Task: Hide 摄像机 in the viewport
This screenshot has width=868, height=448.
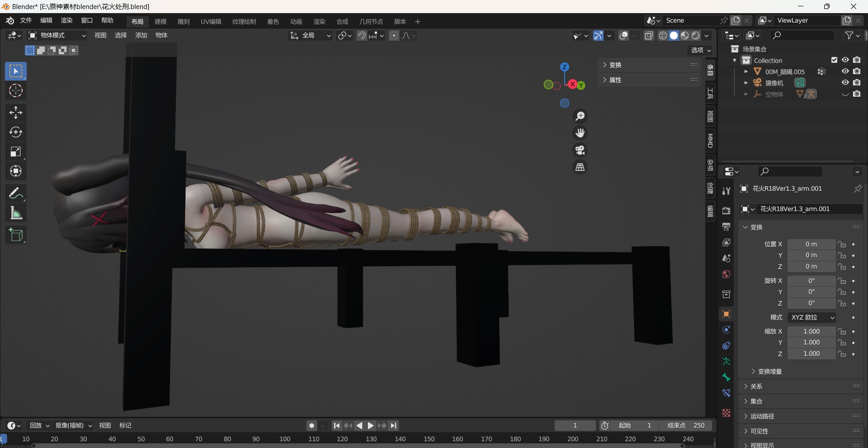Action: [x=845, y=83]
